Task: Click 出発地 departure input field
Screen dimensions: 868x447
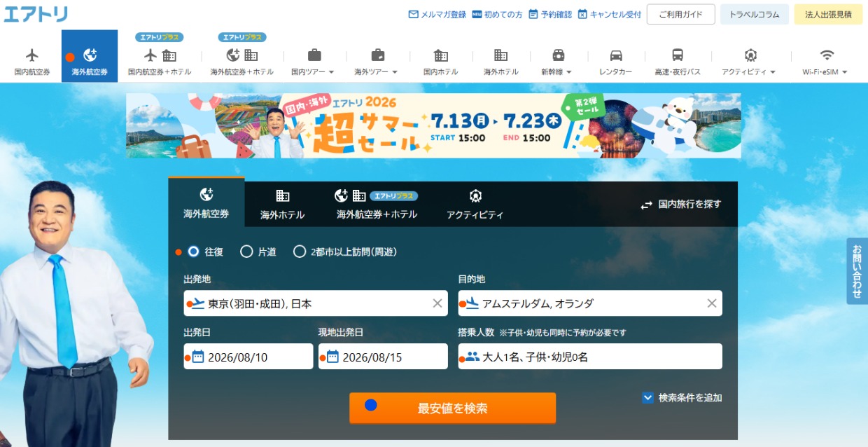Action: [316, 303]
